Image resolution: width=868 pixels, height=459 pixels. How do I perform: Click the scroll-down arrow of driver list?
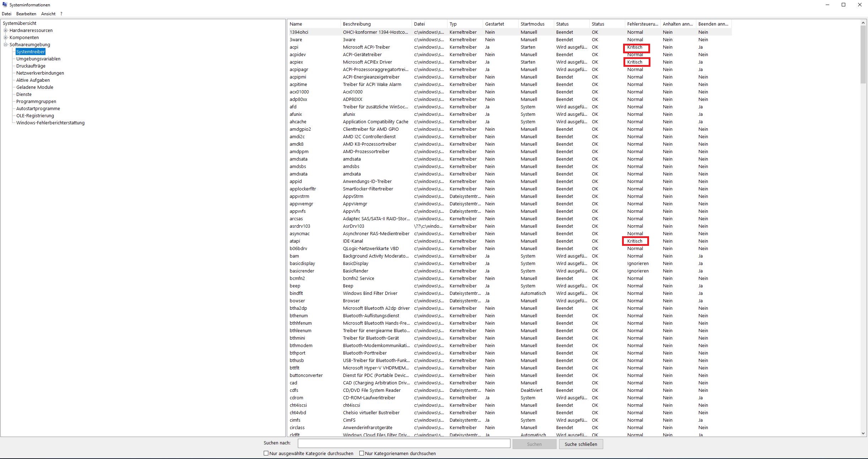(x=863, y=433)
